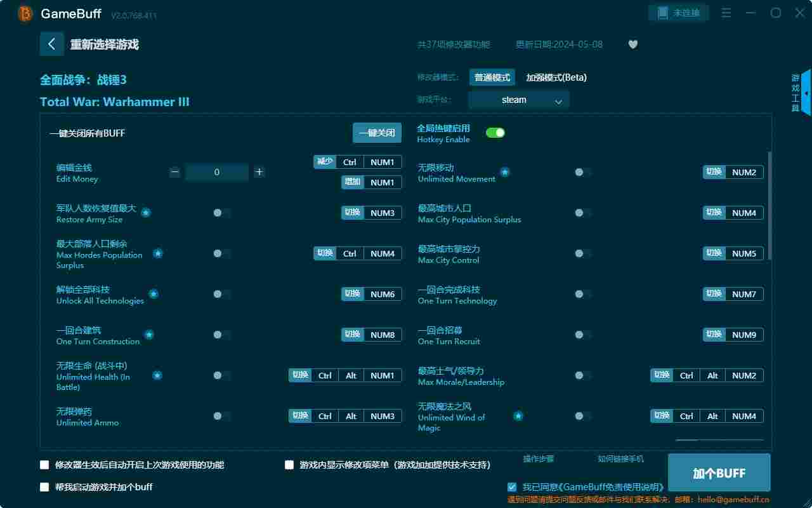Enable Restore Army Size toggle
812x508 pixels.
coord(221,213)
